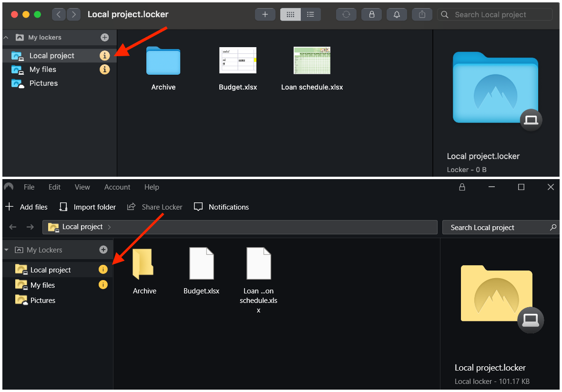
Task: Click the Share Locker icon
Action: (154, 207)
